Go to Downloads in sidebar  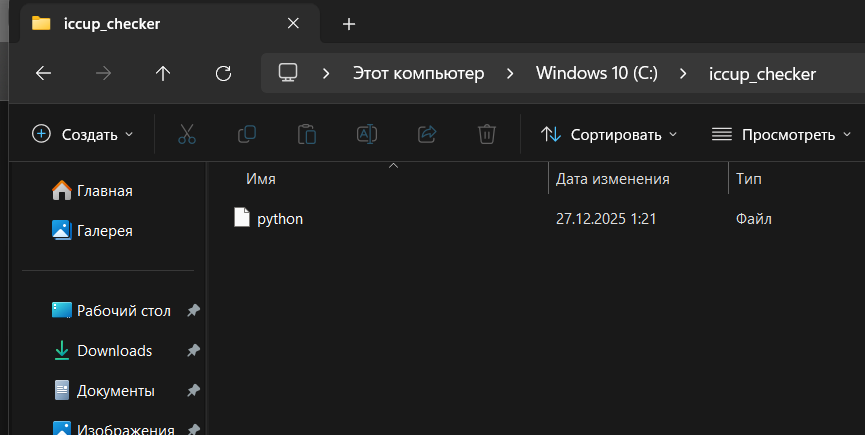click(114, 350)
